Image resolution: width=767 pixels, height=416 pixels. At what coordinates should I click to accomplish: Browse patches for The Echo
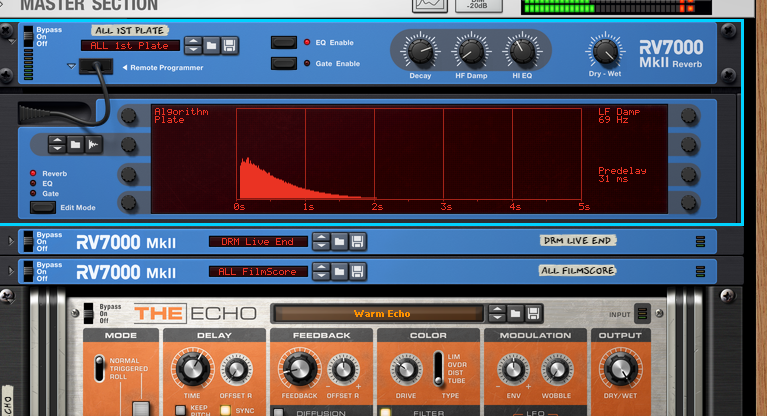(515, 313)
